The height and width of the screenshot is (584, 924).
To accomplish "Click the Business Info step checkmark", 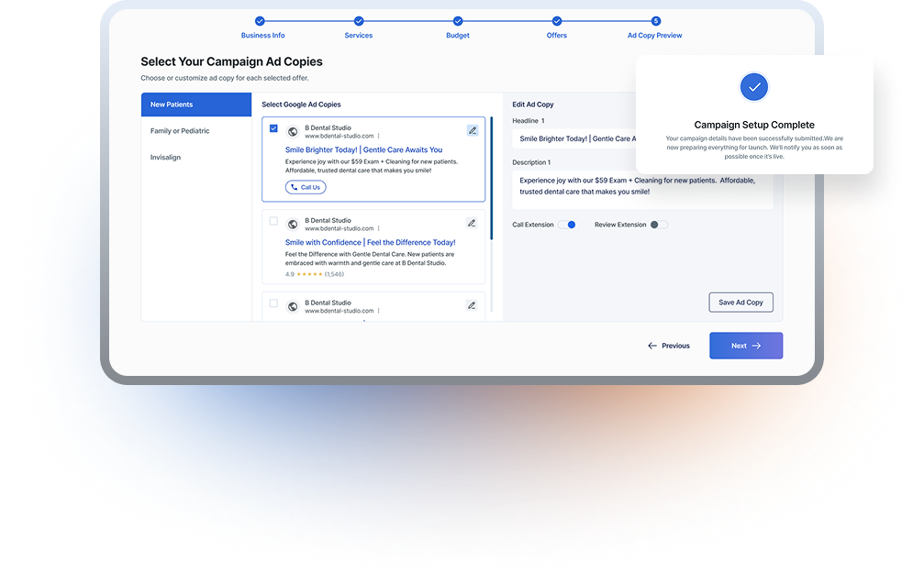I will 260,20.
